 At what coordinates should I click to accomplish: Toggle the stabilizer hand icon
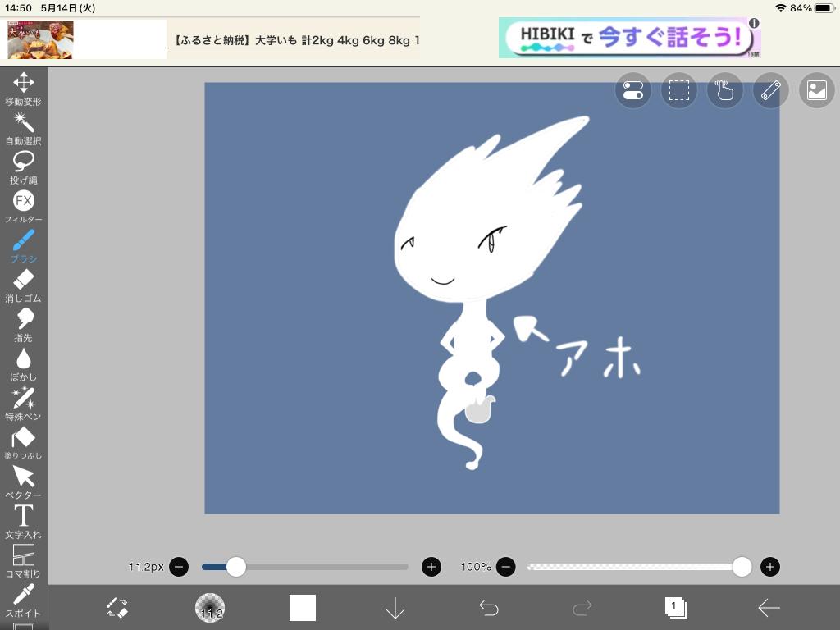pos(724,91)
